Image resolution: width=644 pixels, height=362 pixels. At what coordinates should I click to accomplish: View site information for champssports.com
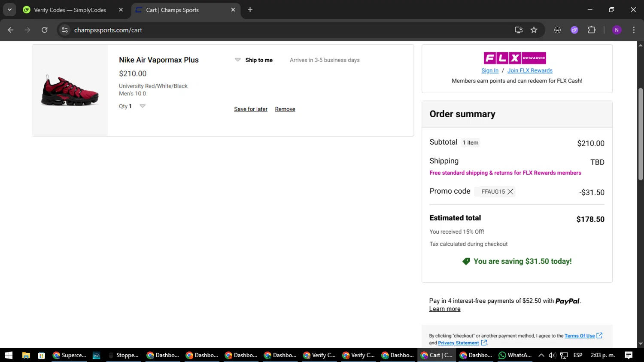pos(65,30)
